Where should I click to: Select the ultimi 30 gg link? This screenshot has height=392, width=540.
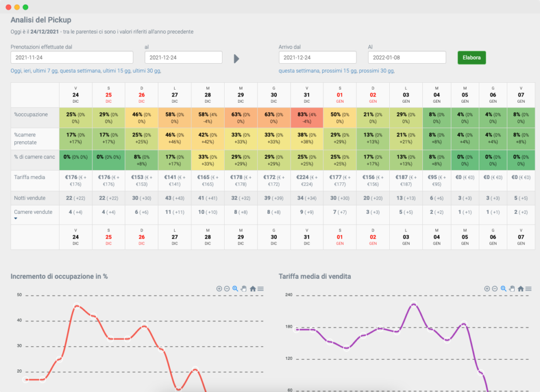147,71
